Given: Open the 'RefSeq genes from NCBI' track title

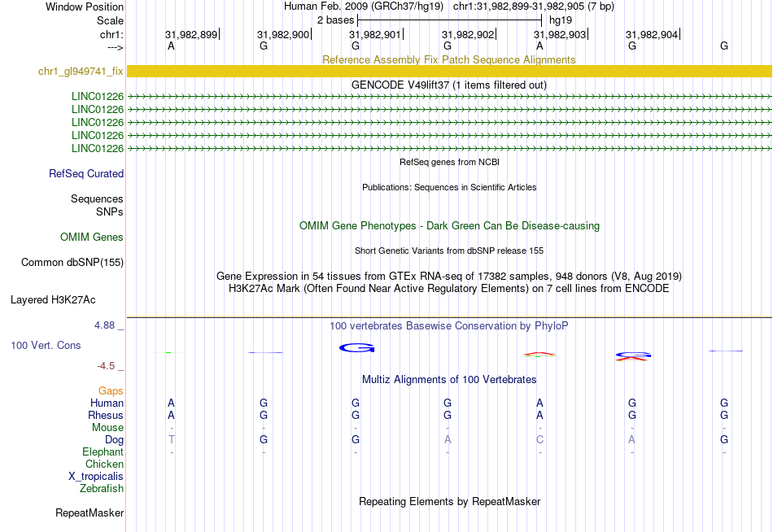Looking at the screenshot, I should pyautogui.click(x=449, y=162).
